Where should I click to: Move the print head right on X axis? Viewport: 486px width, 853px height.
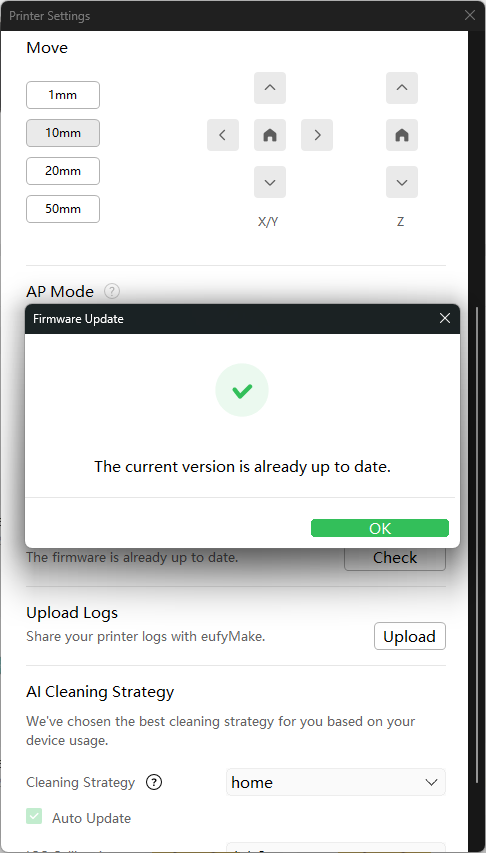(x=317, y=135)
